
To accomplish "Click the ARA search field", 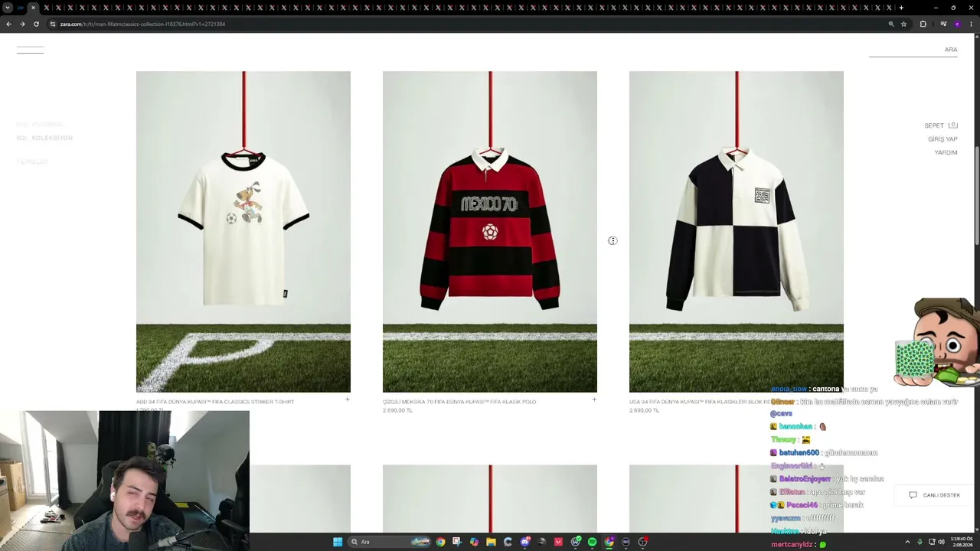I will pos(913,50).
